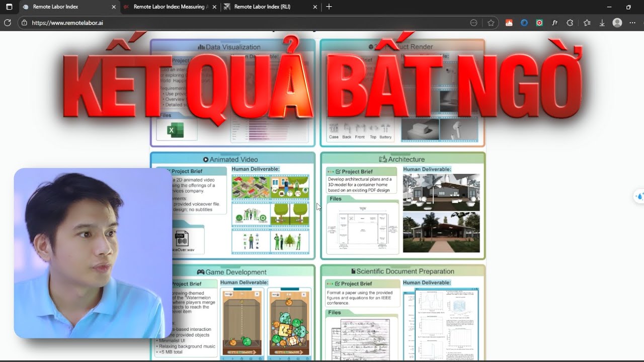
Task: Open the blue circular extension icon
Action: (524, 23)
